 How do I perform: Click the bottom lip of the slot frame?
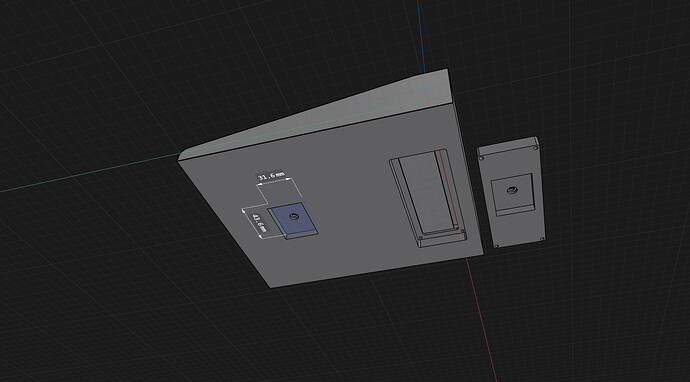coord(442,240)
